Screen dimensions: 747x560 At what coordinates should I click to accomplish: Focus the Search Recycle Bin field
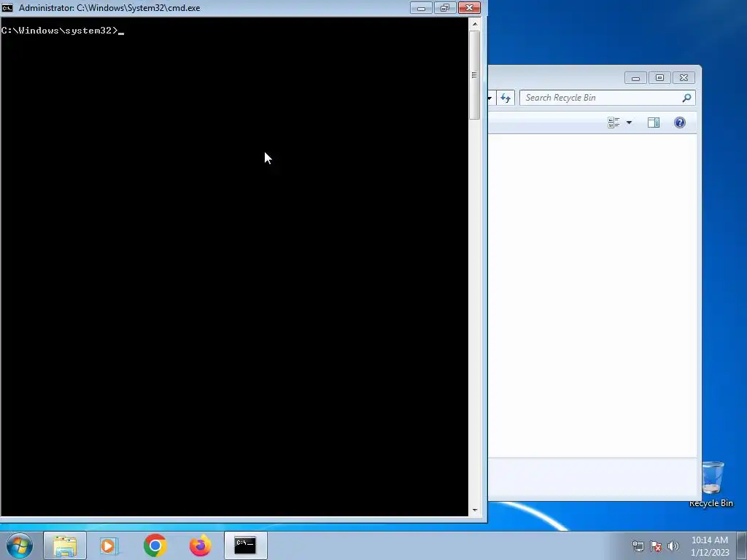pyautogui.click(x=608, y=98)
